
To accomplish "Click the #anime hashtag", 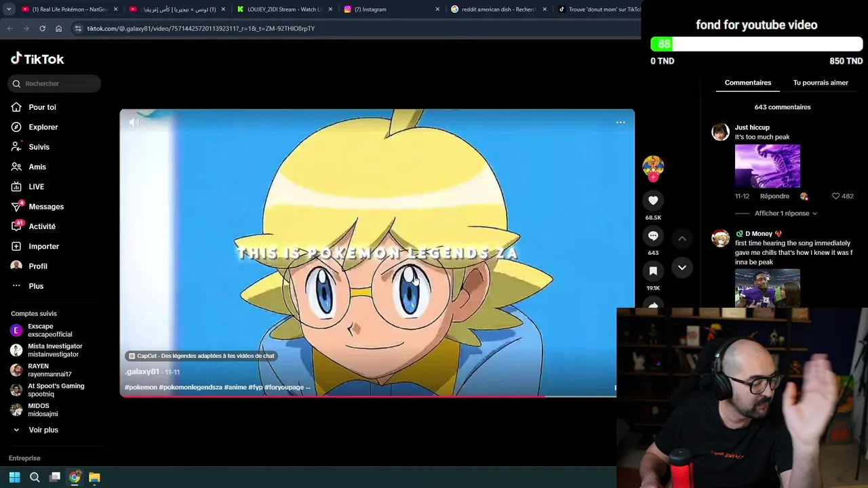I will 235,387.
